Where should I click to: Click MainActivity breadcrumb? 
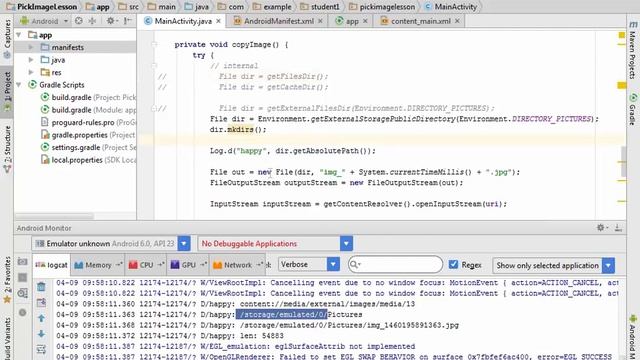[x=451, y=7]
